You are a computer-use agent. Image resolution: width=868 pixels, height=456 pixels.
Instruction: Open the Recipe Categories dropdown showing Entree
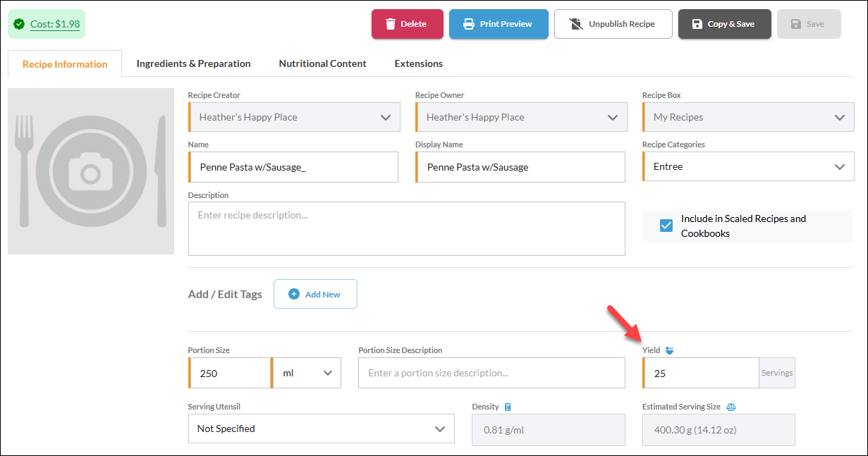[747, 167]
